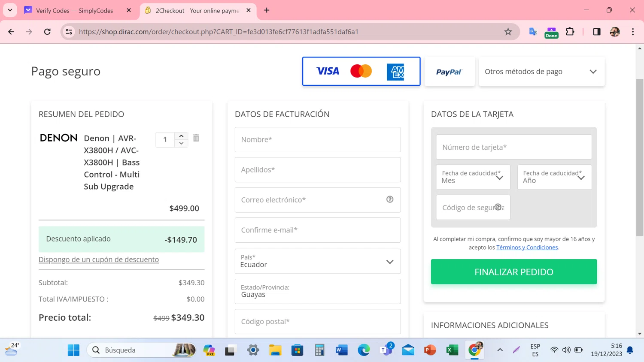Screen dimensions: 644x362
Task: Click the Confirme e-mail field
Action: [x=318, y=230]
